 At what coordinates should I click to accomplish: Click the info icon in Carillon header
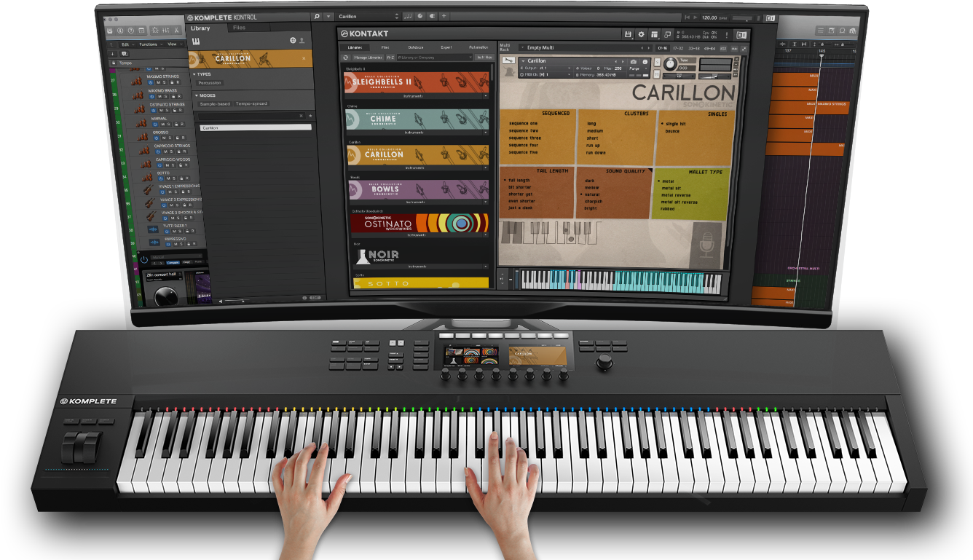tap(644, 61)
